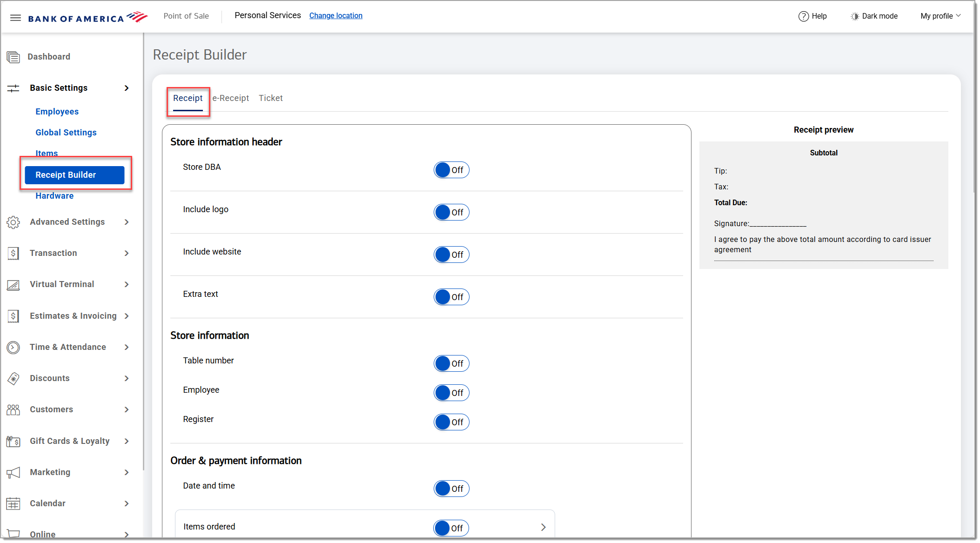Click the Dark mode sun icon
This screenshot has width=980, height=543.
tap(854, 16)
